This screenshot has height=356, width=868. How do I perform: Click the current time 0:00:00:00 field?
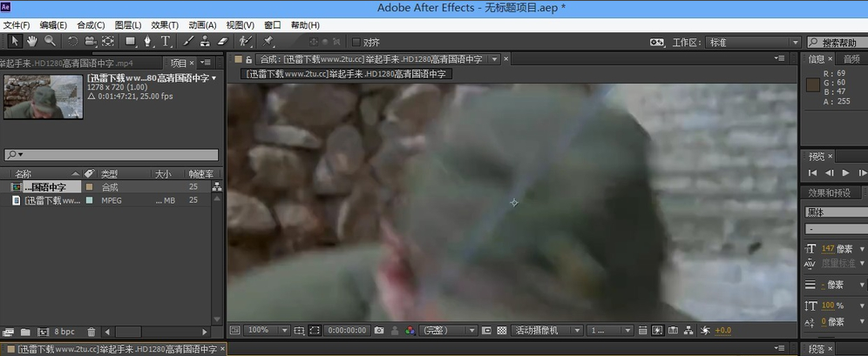[347, 331]
